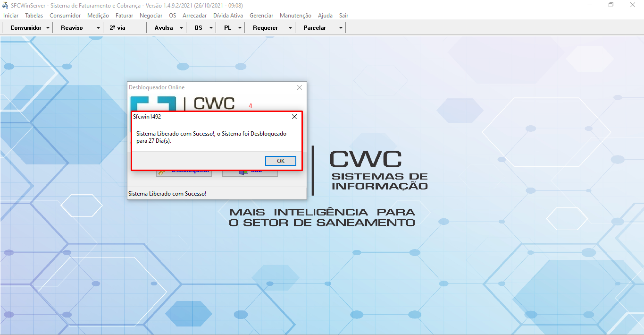This screenshot has height=335, width=644.
Task: Open the Arrecadar menu
Action: tap(194, 16)
